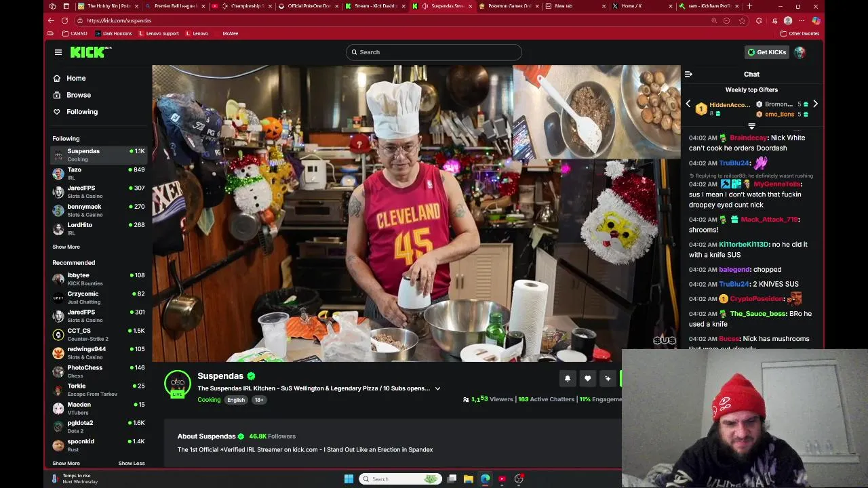Reload the page with refresh icon

(x=65, y=20)
